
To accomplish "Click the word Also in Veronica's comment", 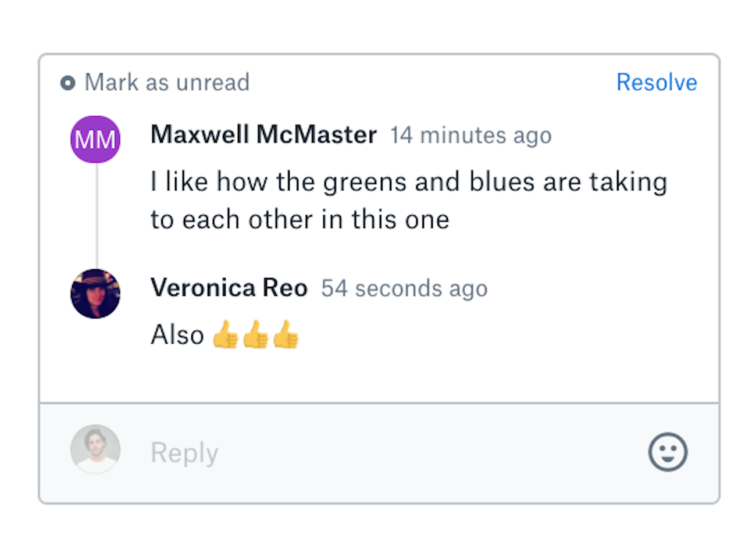I will tap(177, 335).
